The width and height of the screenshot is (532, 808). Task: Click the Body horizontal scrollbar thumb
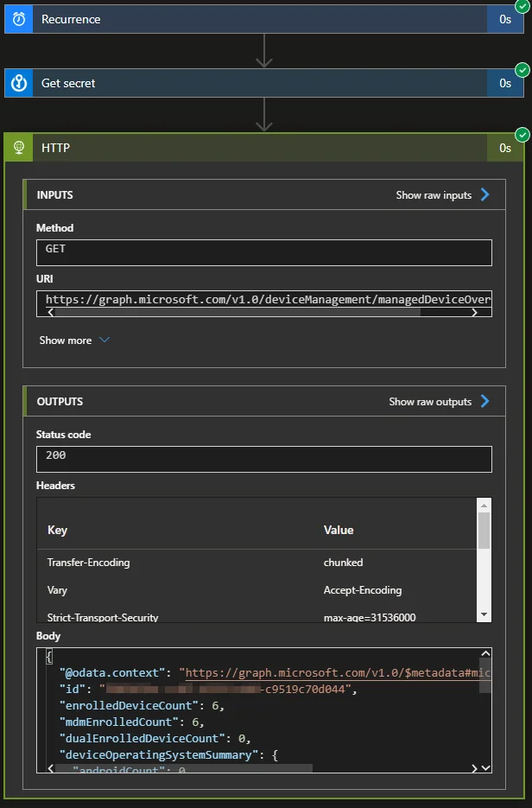(x=184, y=768)
